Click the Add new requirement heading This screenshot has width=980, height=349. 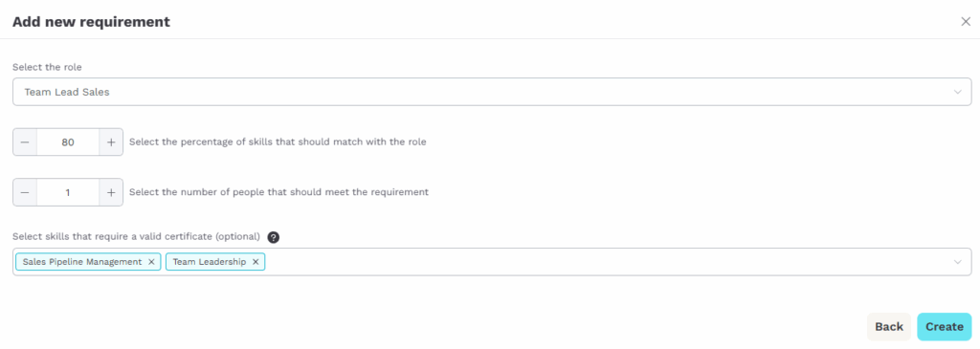pyautogui.click(x=91, y=22)
